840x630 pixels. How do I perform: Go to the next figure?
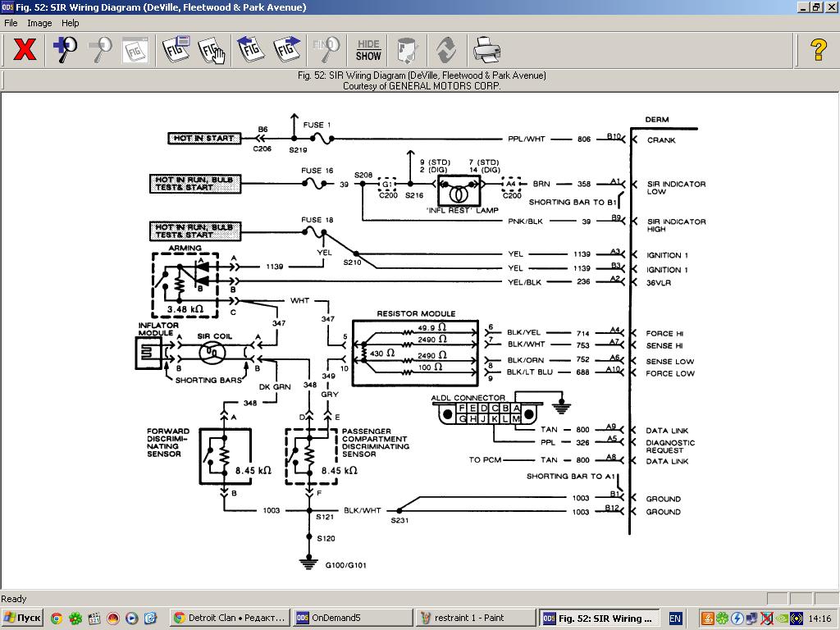tap(287, 50)
